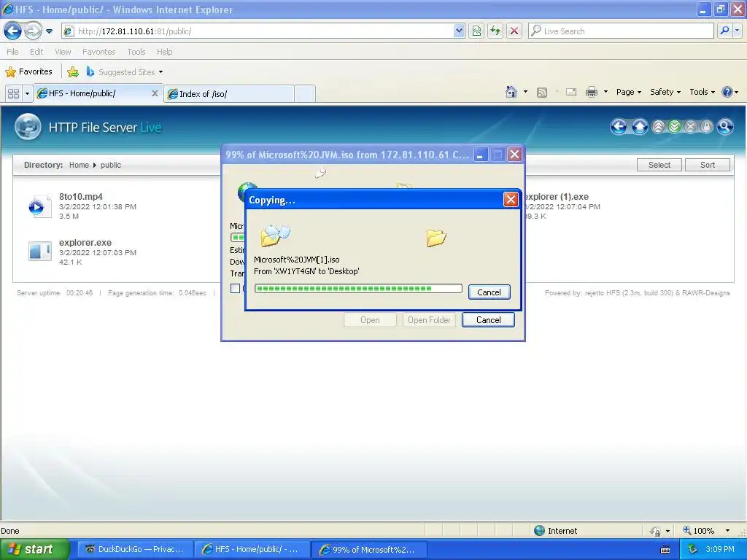Open the zoom level dropdown arrow

(727, 531)
